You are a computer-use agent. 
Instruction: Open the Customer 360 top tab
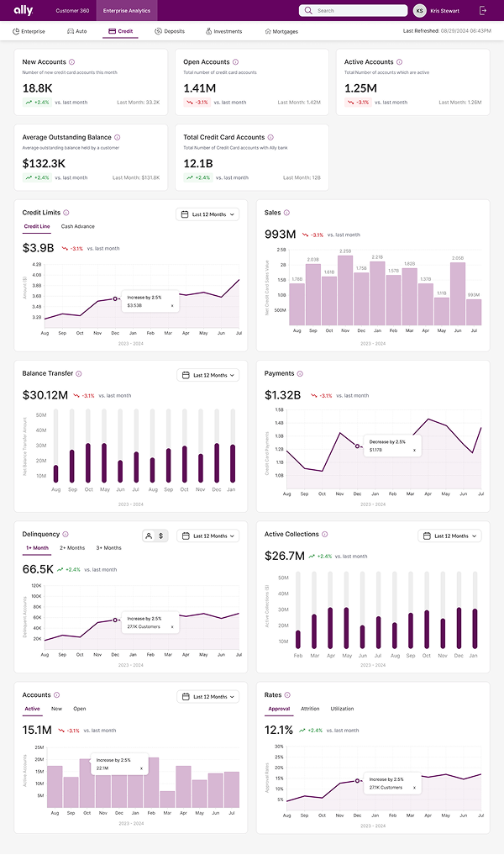coord(72,10)
